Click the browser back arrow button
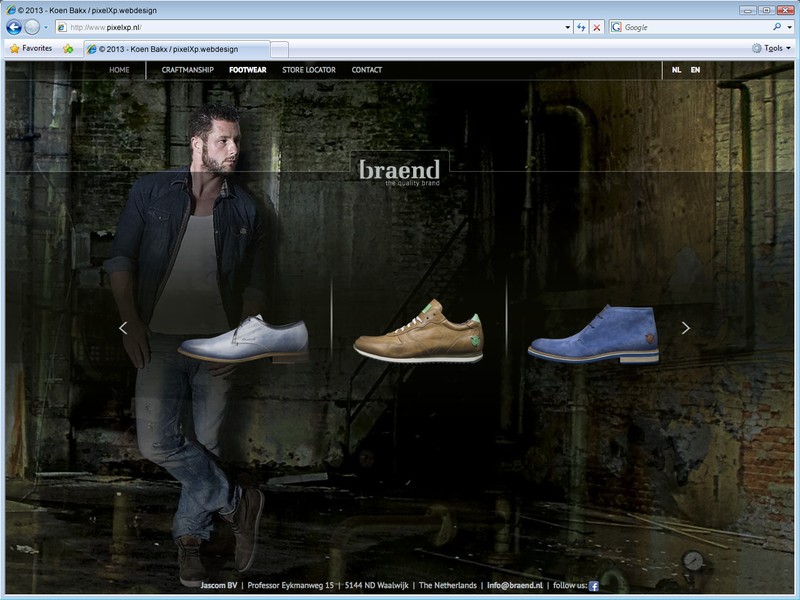Viewport: 800px width, 600px height. 14,27
